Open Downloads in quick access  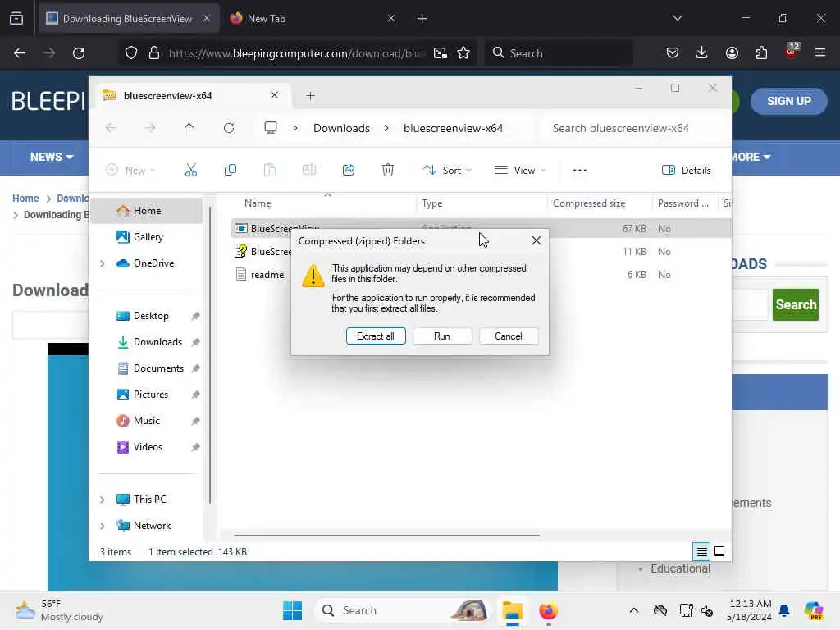[x=157, y=342]
